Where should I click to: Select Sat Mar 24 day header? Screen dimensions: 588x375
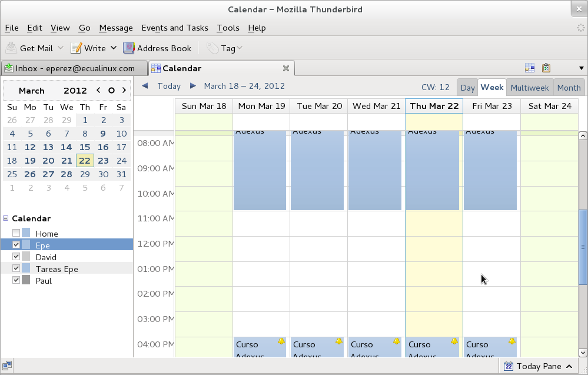tap(550, 106)
